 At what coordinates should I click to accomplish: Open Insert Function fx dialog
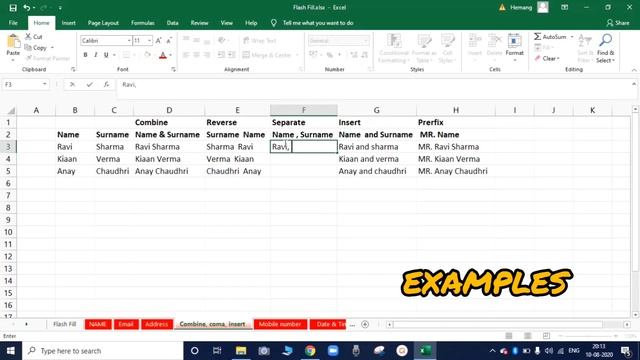[x=107, y=84]
